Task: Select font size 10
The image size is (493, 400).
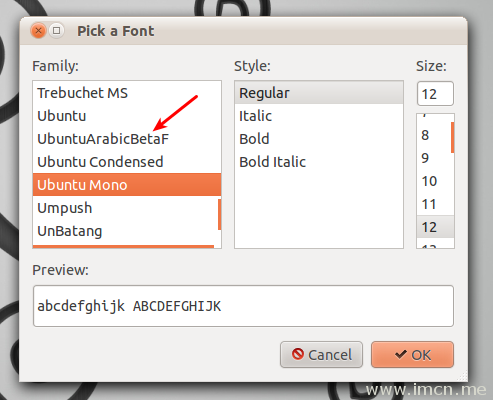Action: 434,181
